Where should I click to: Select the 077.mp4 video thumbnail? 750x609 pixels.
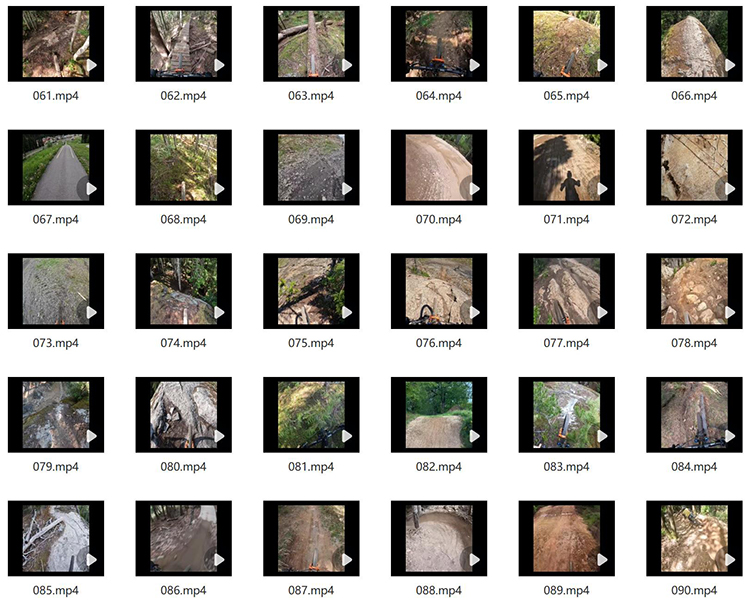pos(567,291)
